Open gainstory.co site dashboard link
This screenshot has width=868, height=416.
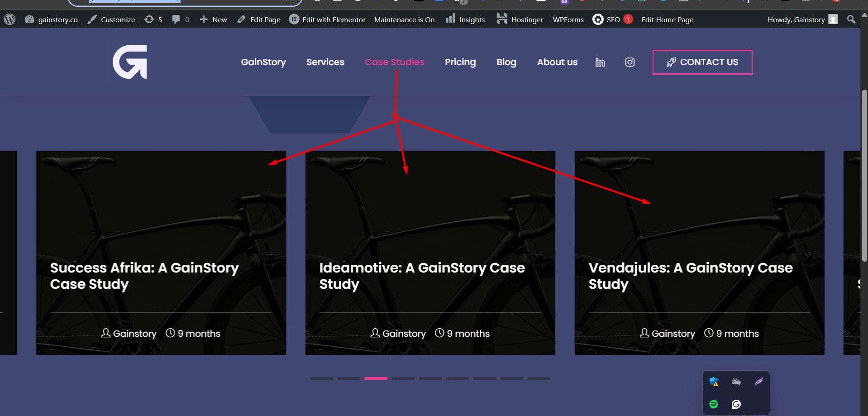coord(51,19)
